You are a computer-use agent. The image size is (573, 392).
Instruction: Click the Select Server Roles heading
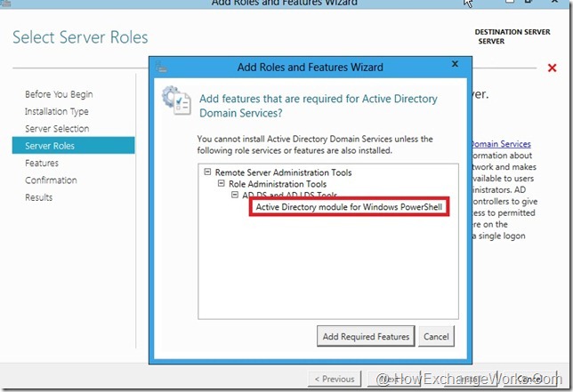[80, 37]
